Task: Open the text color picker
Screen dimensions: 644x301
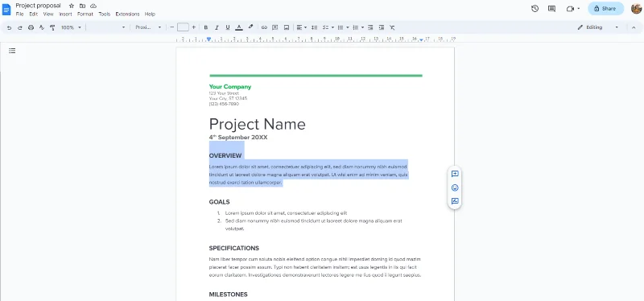Action: pos(238,27)
